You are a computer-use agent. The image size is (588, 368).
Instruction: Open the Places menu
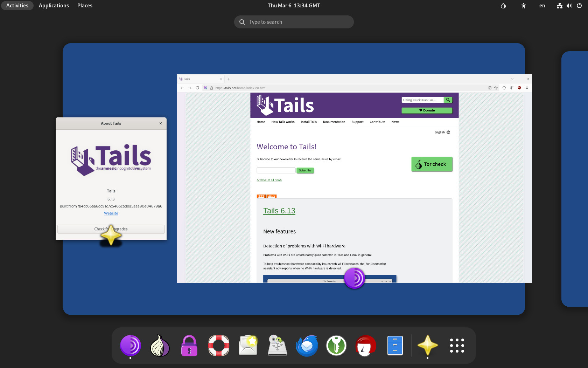(85, 6)
